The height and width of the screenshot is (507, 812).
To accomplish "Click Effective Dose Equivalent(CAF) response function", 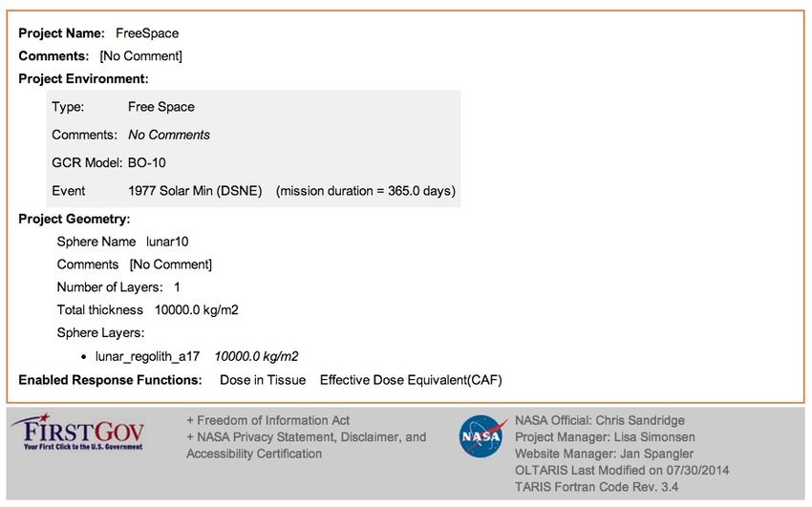I will point(411,380).
